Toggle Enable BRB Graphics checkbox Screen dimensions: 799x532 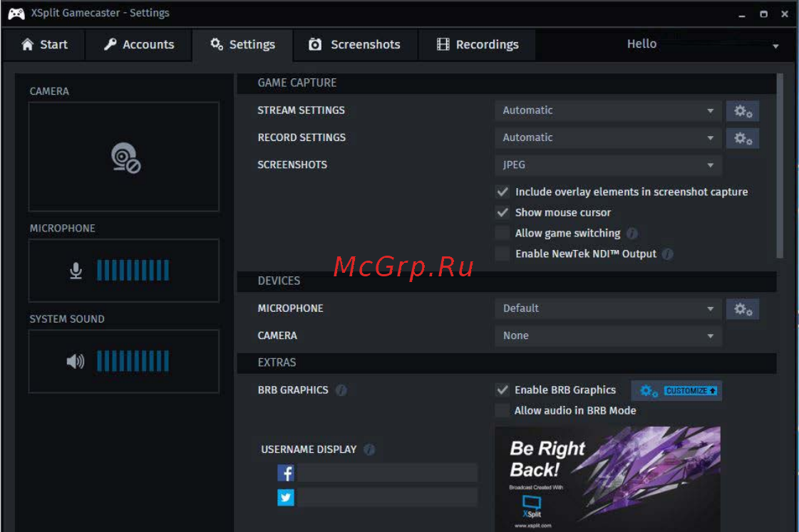[502, 390]
